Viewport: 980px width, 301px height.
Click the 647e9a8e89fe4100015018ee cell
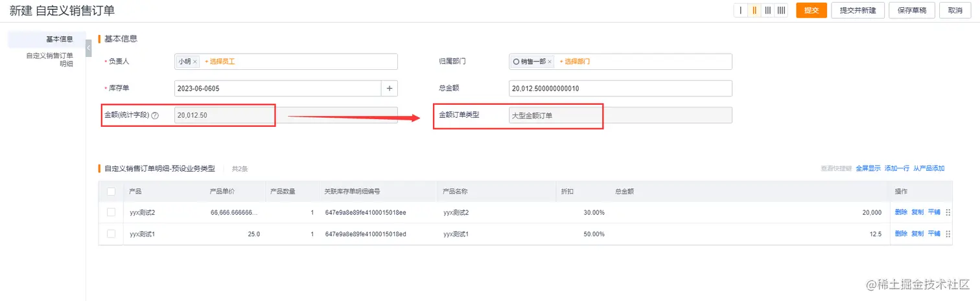[x=366, y=212]
